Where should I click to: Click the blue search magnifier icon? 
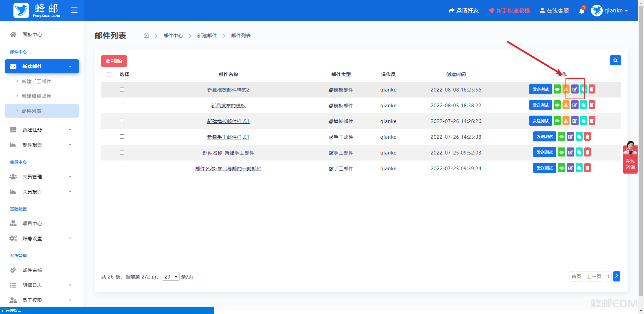[x=615, y=61]
